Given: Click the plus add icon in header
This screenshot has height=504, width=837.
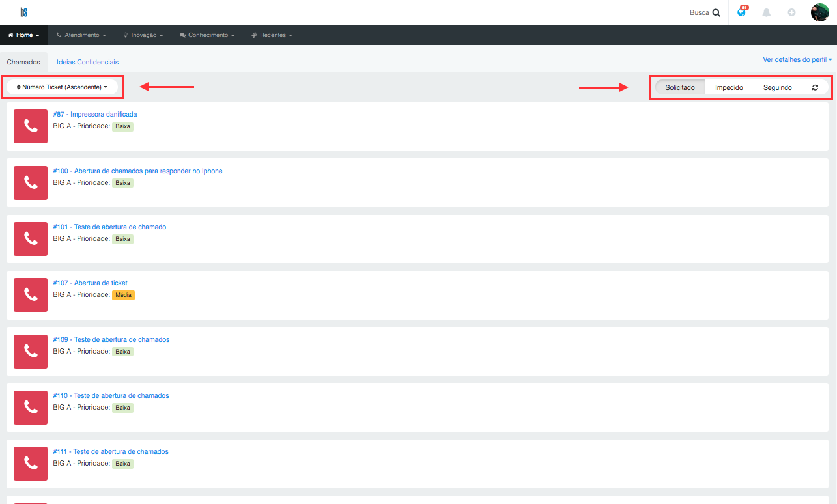Looking at the screenshot, I should click(792, 12).
